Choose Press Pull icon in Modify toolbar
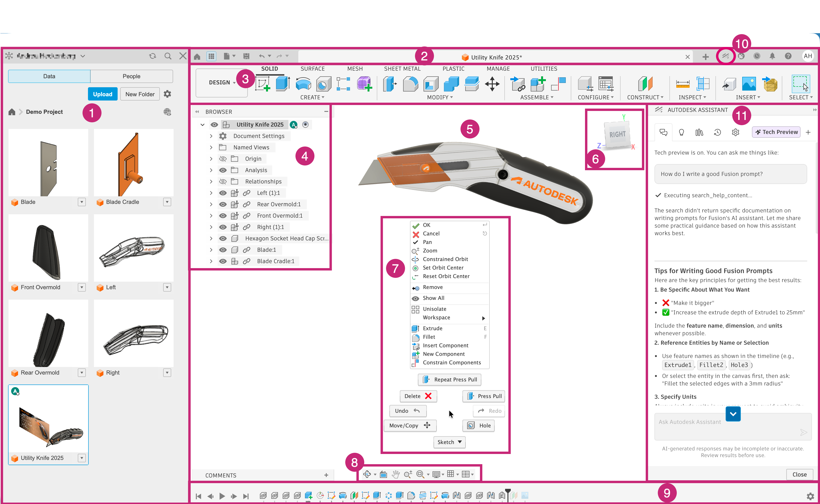The height and width of the screenshot is (504, 820). click(390, 83)
